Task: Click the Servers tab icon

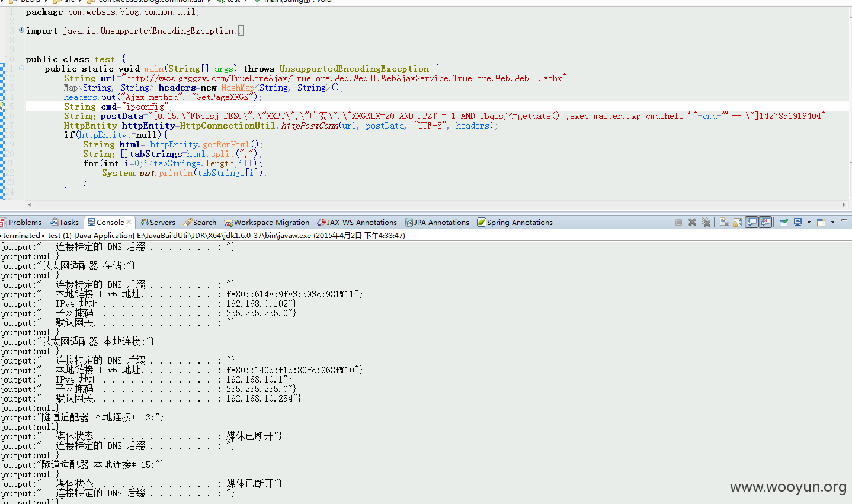Action: tap(145, 223)
